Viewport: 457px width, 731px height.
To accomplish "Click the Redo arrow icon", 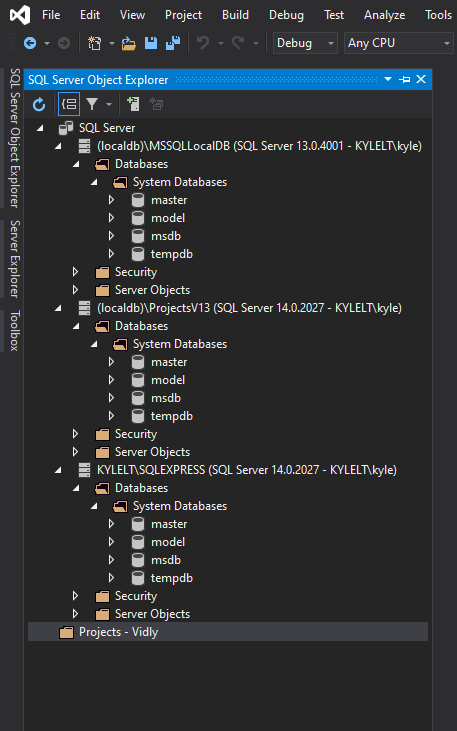I will tap(238, 43).
